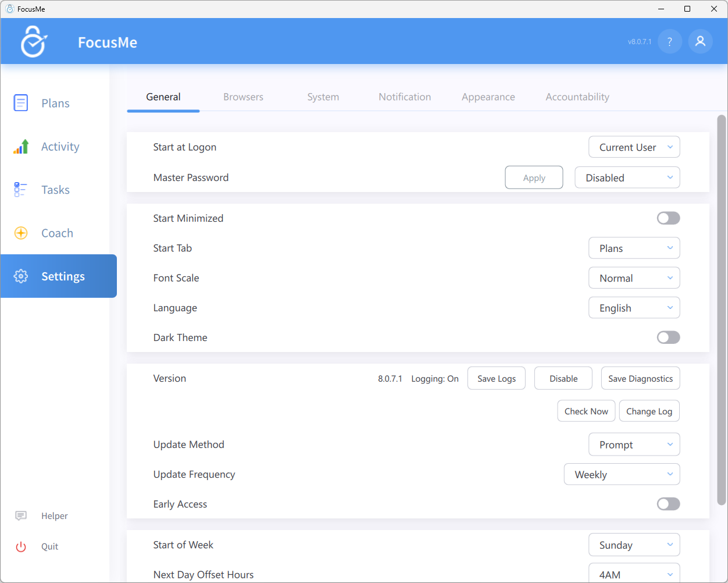Open help via the question mark icon

point(670,41)
